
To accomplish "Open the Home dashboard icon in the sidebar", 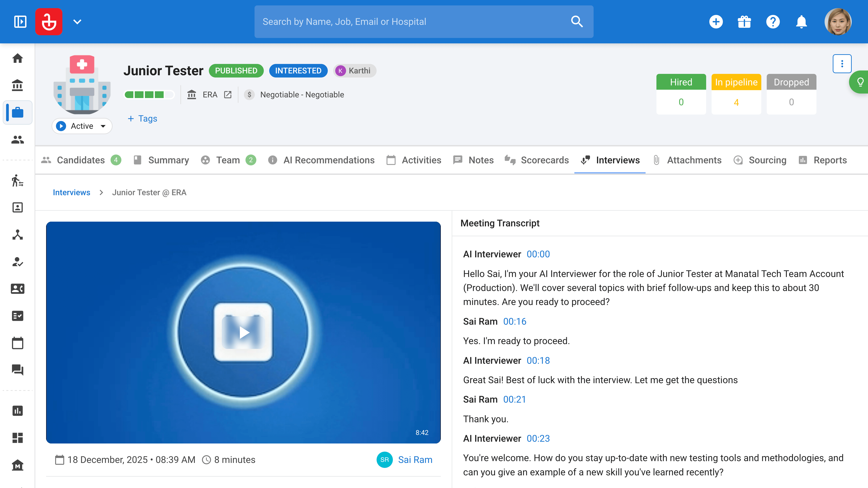I will pyautogui.click(x=17, y=58).
